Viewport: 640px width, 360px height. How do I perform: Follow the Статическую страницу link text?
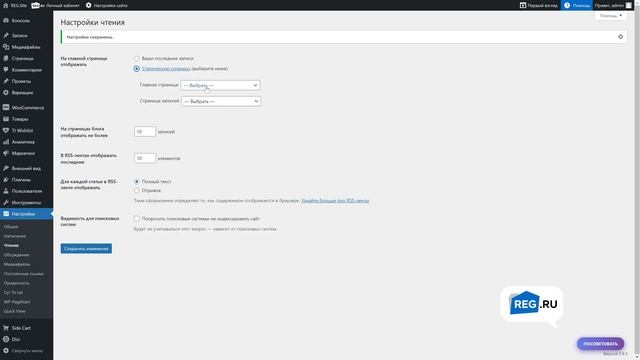pyautogui.click(x=166, y=69)
